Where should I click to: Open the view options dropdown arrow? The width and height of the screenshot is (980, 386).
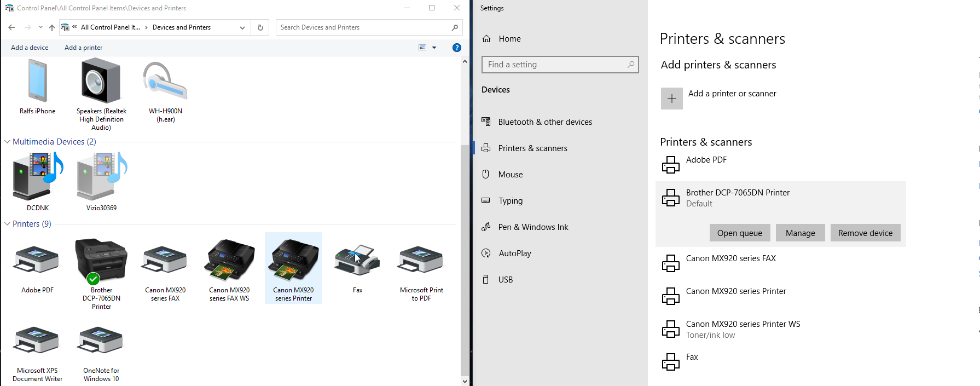pos(434,48)
